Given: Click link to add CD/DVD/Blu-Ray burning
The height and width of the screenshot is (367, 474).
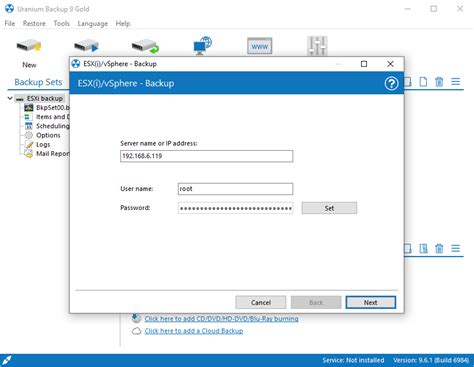Looking at the screenshot, I should click(x=221, y=319).
